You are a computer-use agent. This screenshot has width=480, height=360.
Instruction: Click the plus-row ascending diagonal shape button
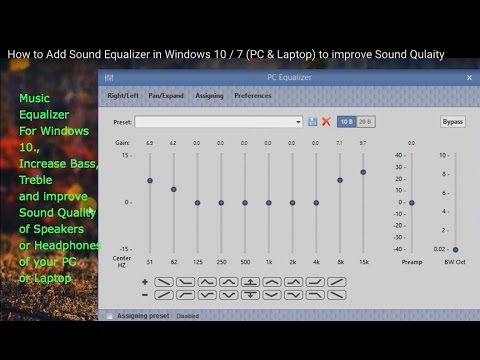coord(337,282)
